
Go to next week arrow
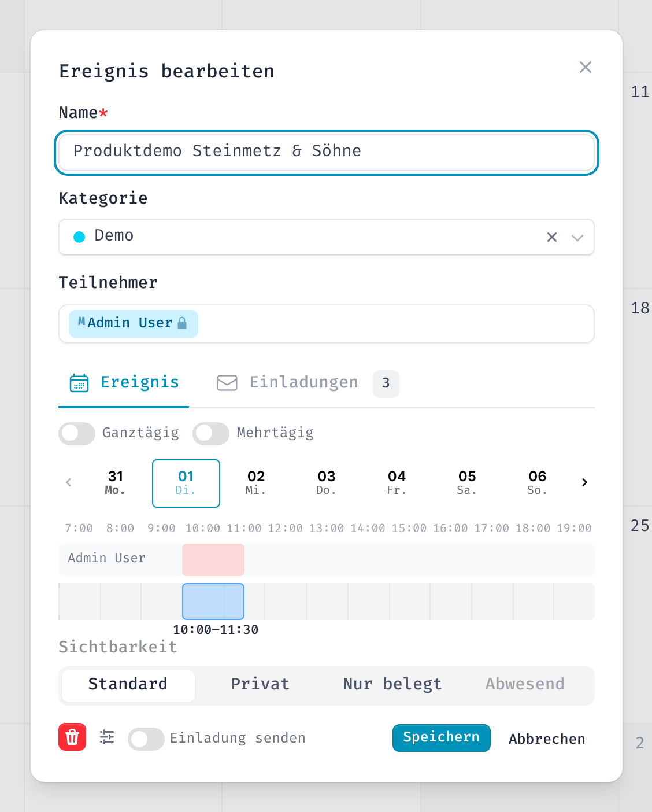tap(584, 482)
